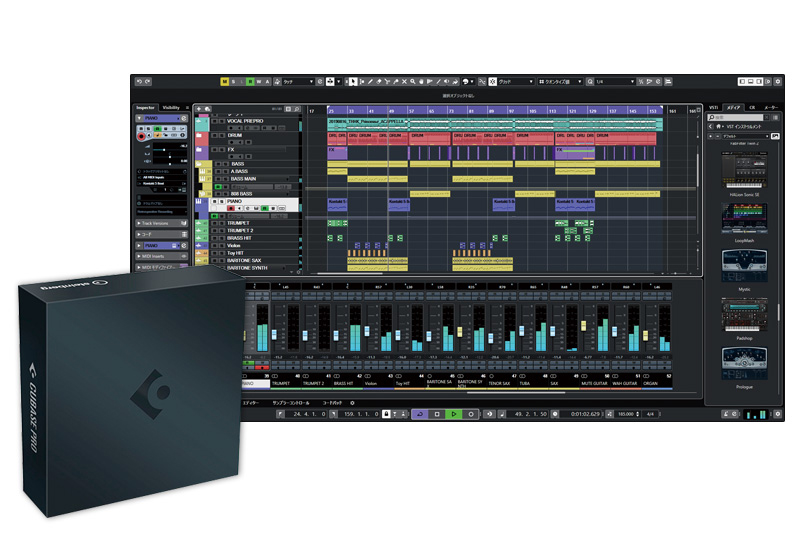Toggle the red record-enable button in Inspector

point(141,136)
